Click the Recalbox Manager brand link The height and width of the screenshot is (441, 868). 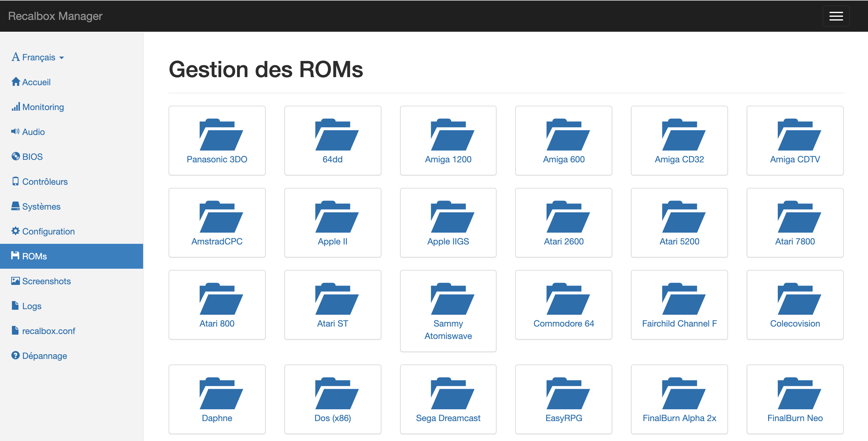pyautogui.click(x=55, y=16)
